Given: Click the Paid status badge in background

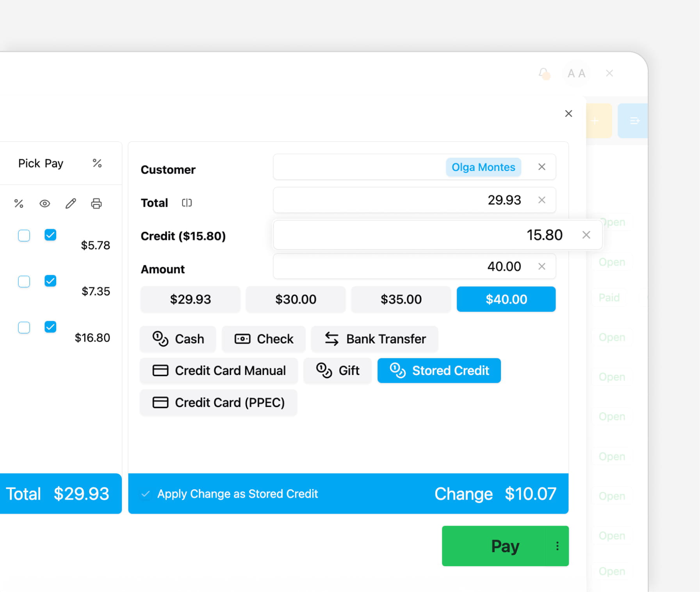Looking at the screenshot, I should [x=609, y=298].
